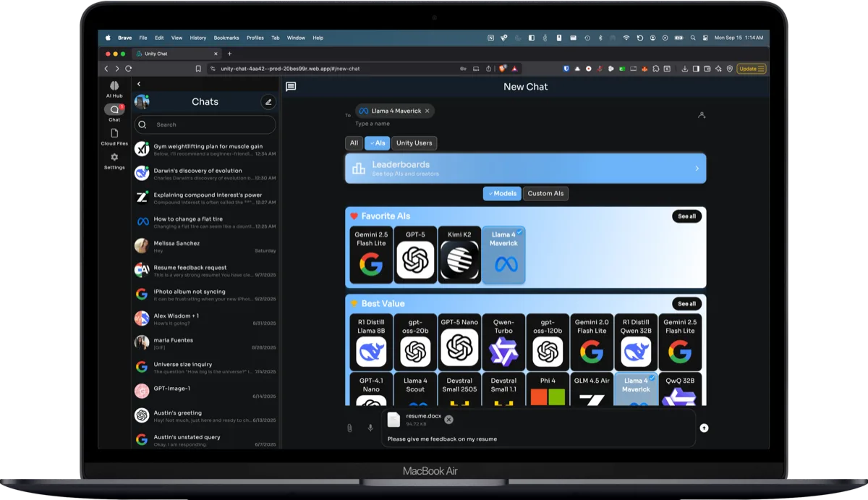Select the Phi 4 model card
868x500 pixels.
point(548,389)
